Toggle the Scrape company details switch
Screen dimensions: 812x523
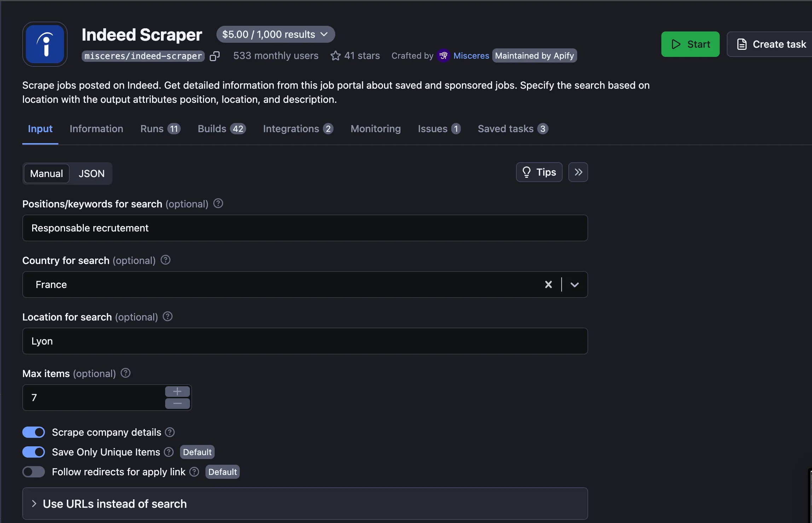tap(33, 432)
